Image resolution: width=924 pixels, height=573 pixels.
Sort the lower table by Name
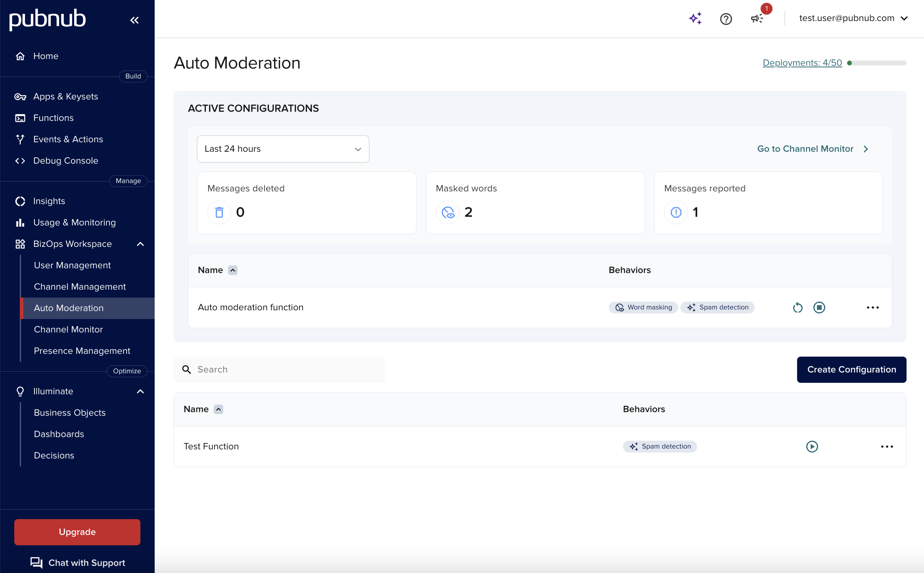[219, 409]
